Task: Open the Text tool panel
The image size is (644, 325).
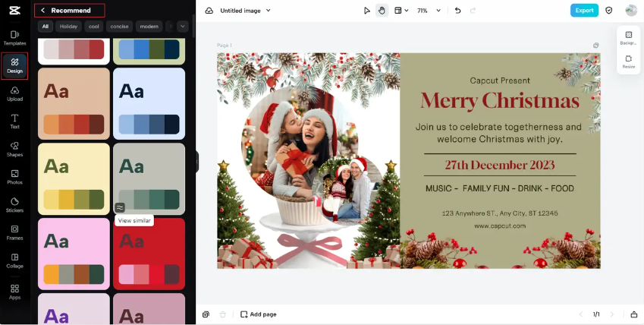Action: click(x=14, y=121)
